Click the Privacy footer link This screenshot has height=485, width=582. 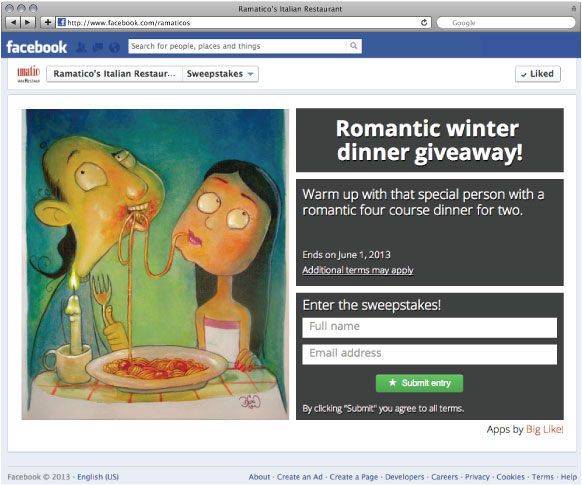[477, 477]
